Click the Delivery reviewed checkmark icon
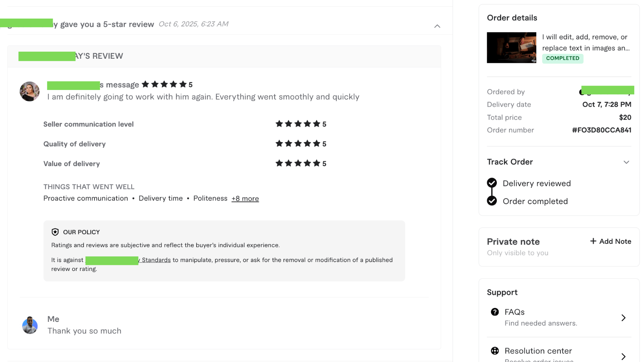 click(x=492, y=183)
